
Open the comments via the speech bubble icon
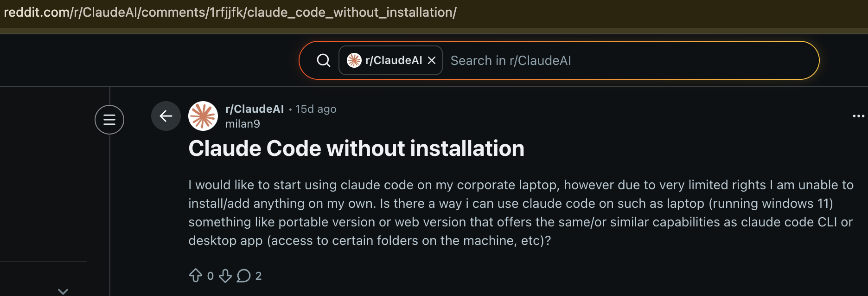tap(244, 275)
